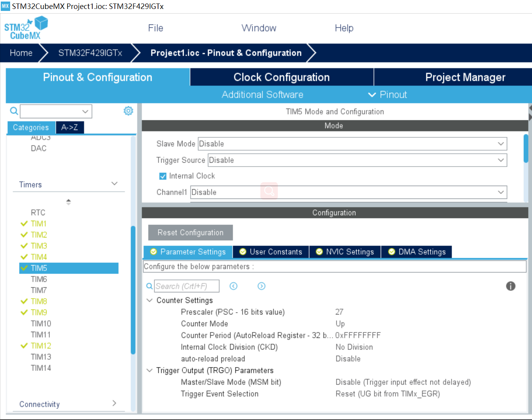Select TIM6 in the Timers list
This screenshot has height=420, width=532.
(39, 279)
